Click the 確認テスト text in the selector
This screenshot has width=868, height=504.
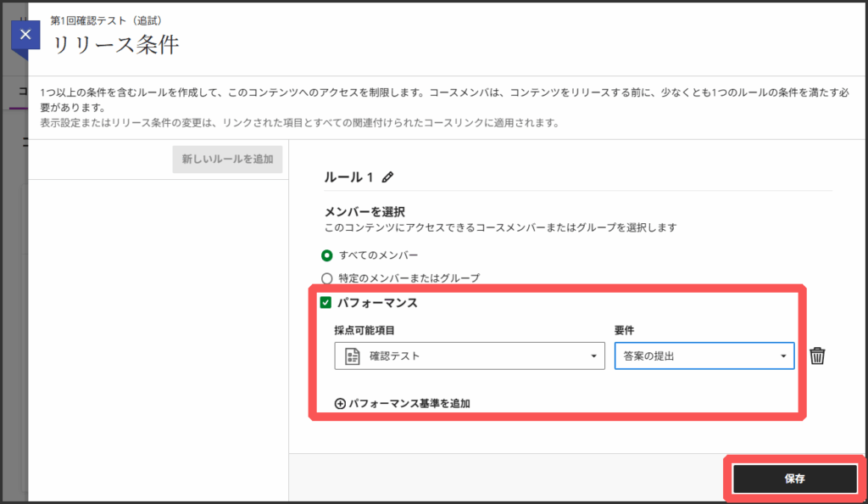[x=394, y=356]
